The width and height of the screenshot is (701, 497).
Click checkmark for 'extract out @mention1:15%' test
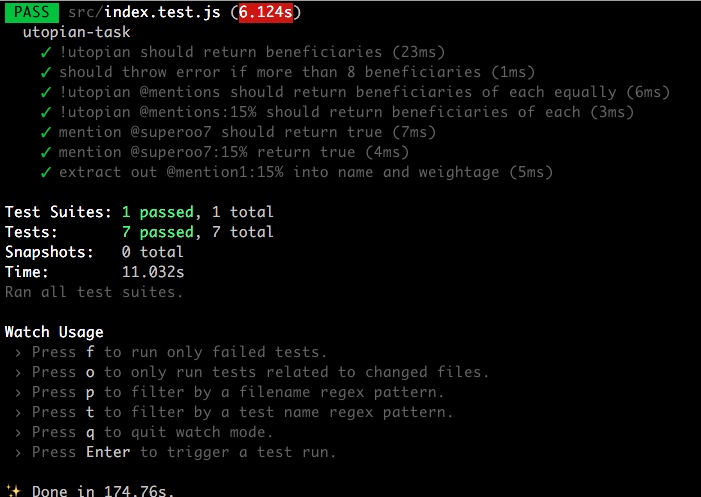pyautogui.click(x=46, y=173)
